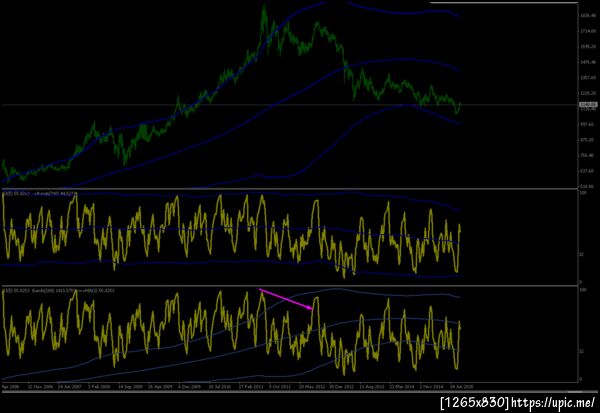This screenshot has width=600, height=413.
Task: Click the 875.20 price level on scale
Action: tap(588, 140)
